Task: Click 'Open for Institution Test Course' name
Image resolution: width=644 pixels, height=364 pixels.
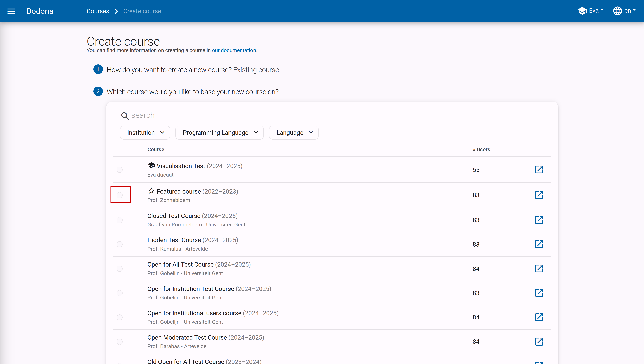Action: click(191, 289)
